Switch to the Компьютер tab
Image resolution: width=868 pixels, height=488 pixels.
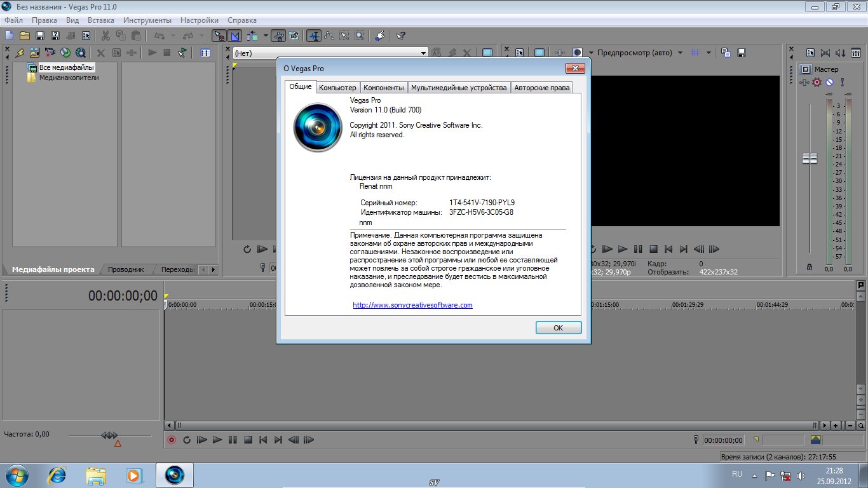(337, 88)
